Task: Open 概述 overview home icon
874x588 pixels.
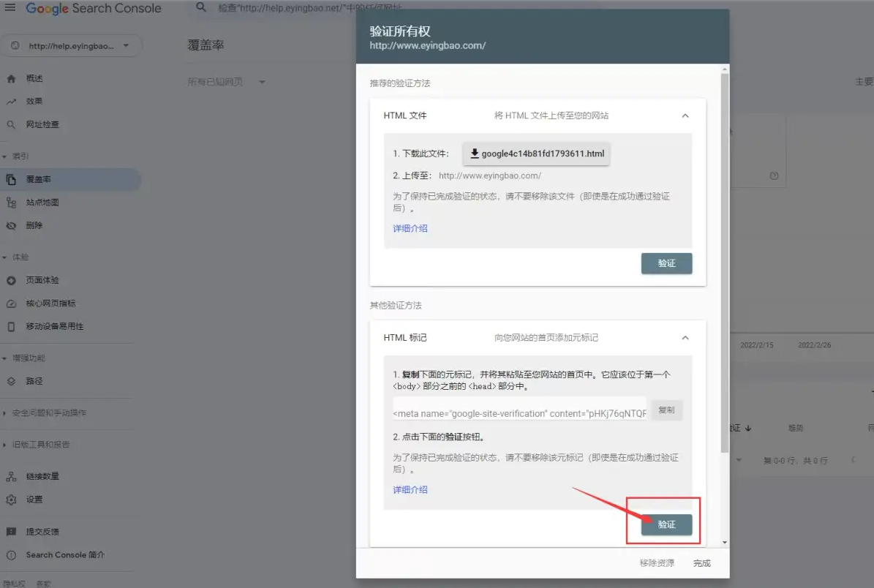Action: 11,78
